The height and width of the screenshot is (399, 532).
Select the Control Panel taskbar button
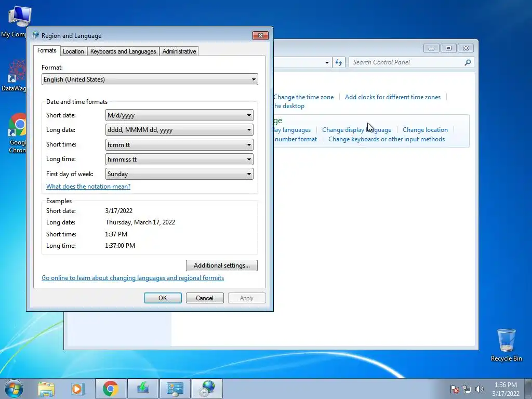coord(175,389)
